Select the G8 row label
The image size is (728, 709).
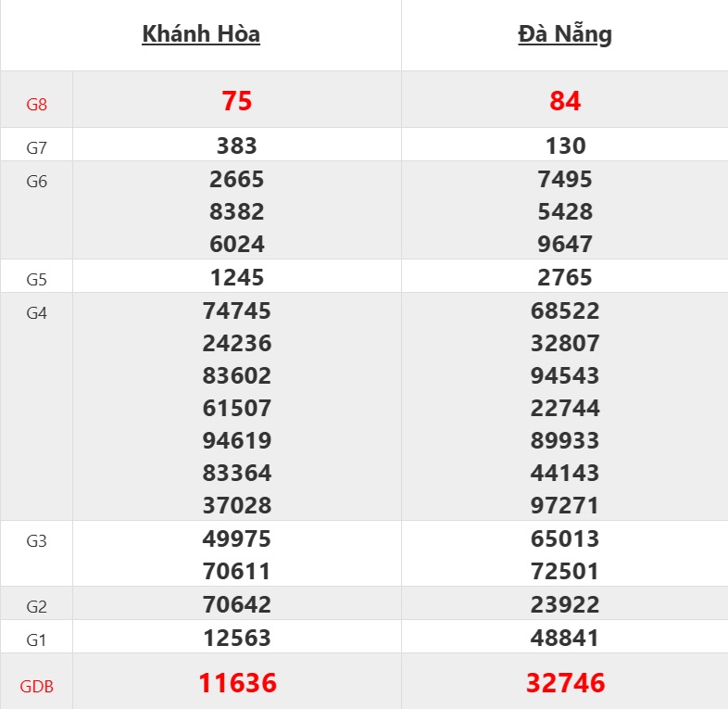37,105
